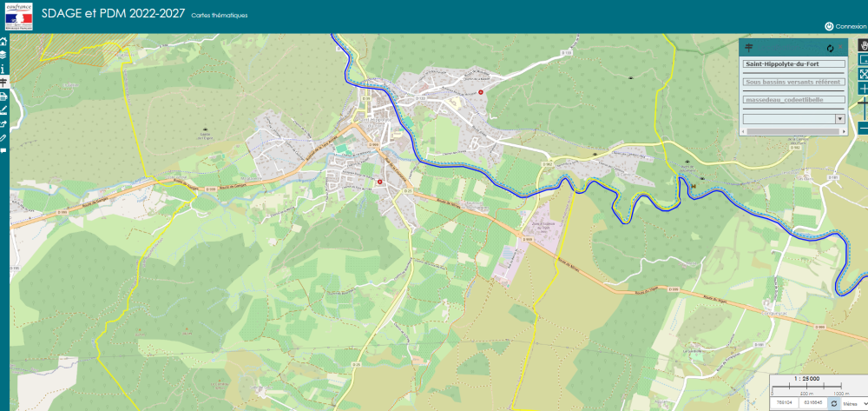Expand the empty dropdown in search panel
Screen dimensions: 868x411
(839, 118)
